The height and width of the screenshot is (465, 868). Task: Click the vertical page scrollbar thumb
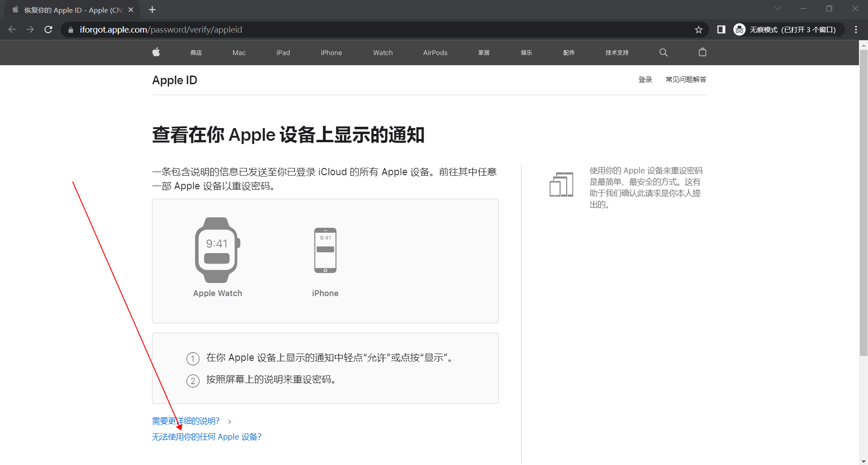tap(863, 203)
